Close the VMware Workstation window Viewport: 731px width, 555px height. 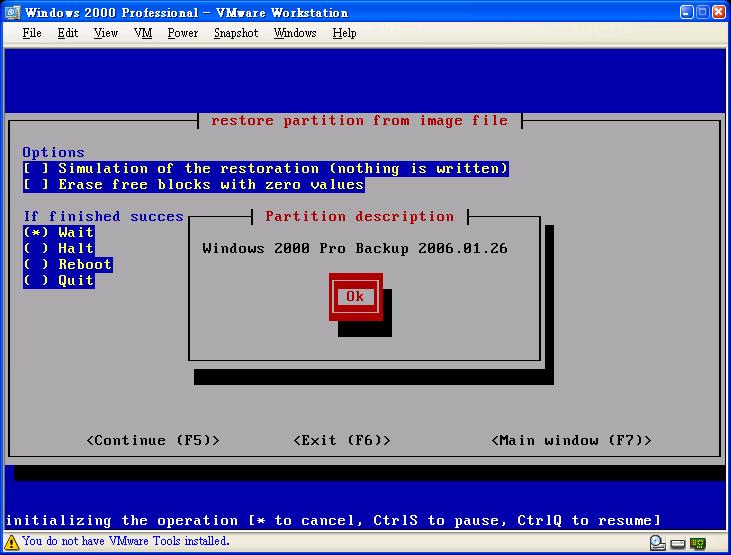[x=719, y=12]
